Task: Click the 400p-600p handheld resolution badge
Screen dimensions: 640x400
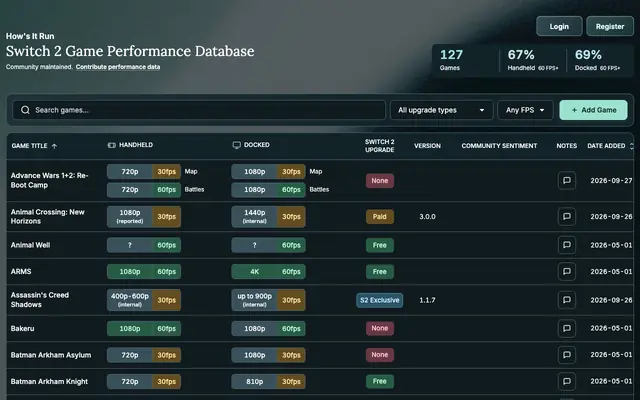Action: pos(130,300)
